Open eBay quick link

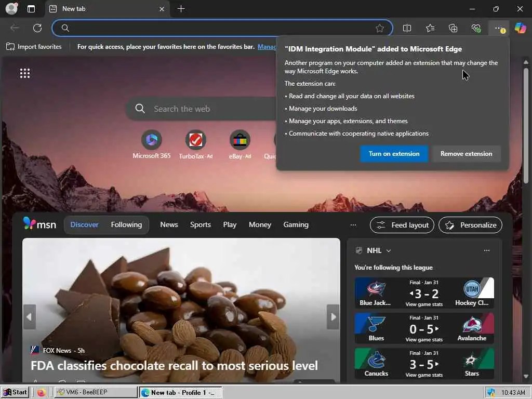[x=240, y=145]
